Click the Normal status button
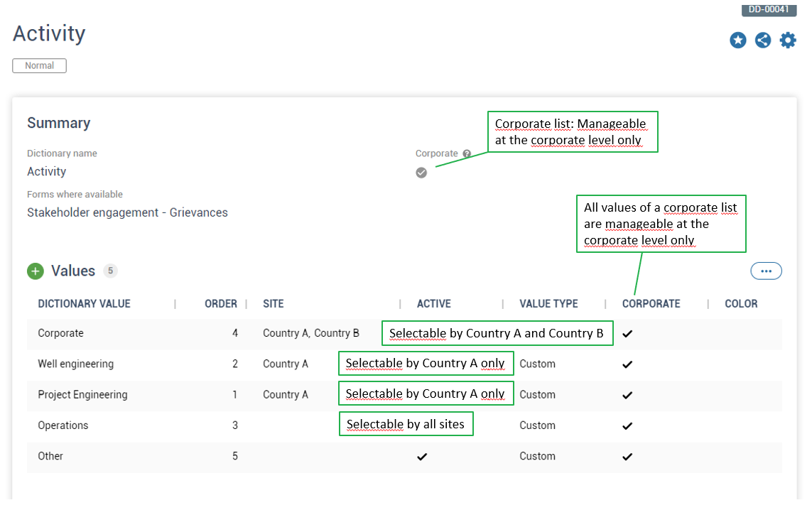Viewport: 812px width, 510px height. point(39,65)
